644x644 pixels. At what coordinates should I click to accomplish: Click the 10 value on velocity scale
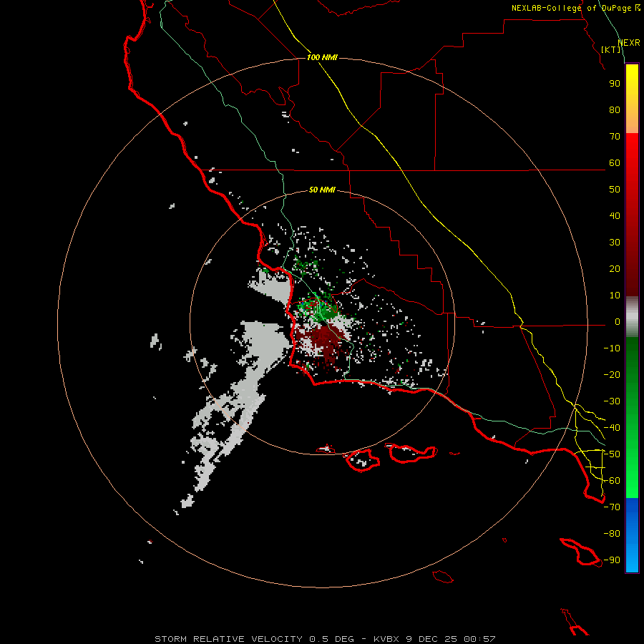[615, 296]
